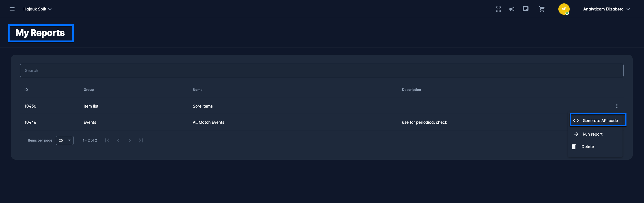The height and width of the screenshot is (203, 644).
Task: Expand the Hajduk Split club dropdown
Action: (37, 9)
